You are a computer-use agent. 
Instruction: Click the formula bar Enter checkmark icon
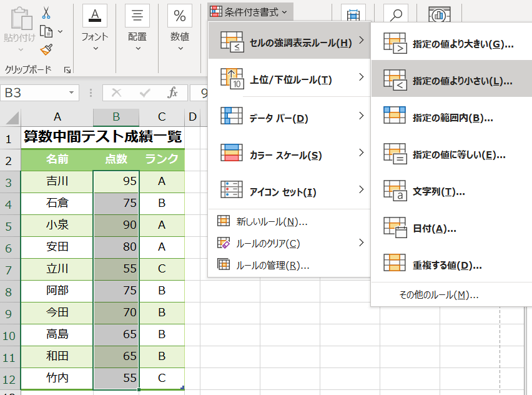145,92
